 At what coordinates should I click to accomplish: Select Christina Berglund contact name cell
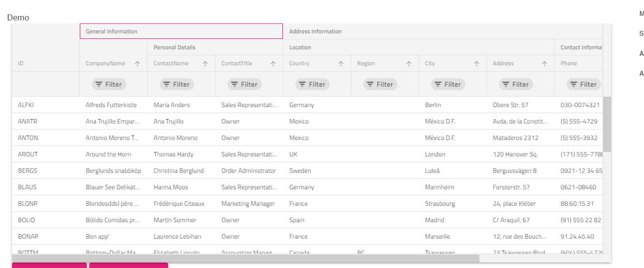point(181,171)
